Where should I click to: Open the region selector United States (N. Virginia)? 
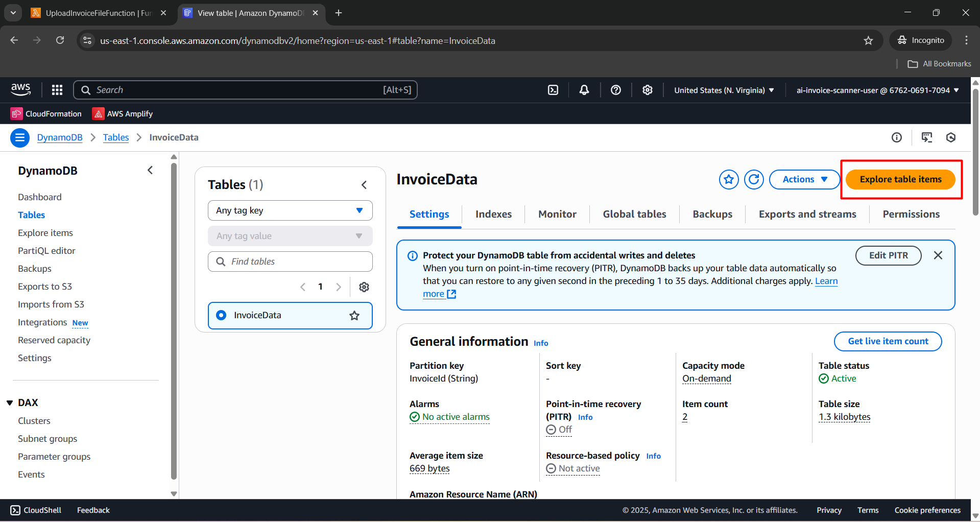click(724, 90)
